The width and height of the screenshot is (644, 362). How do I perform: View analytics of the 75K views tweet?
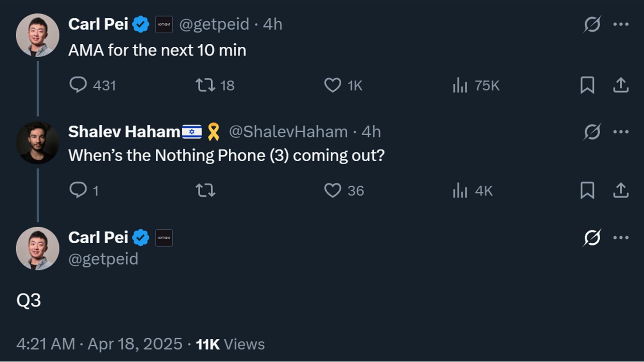460,85
